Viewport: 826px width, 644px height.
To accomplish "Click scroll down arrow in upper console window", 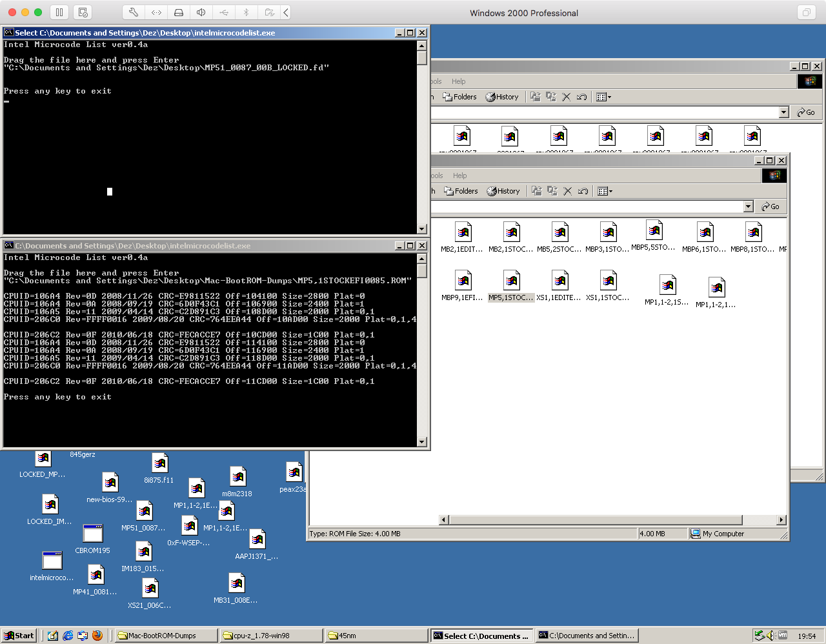I will click(x=422, y=229).
